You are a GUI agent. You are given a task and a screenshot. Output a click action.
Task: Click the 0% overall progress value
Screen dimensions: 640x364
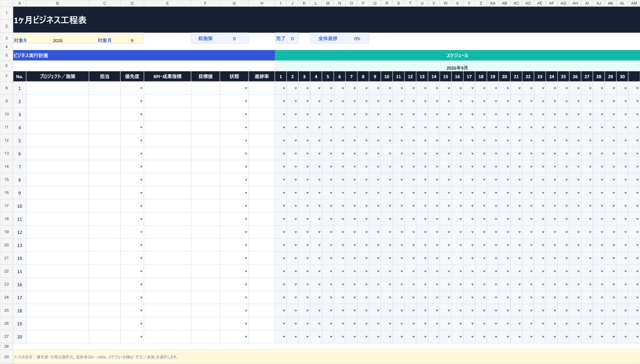point(357,39)
